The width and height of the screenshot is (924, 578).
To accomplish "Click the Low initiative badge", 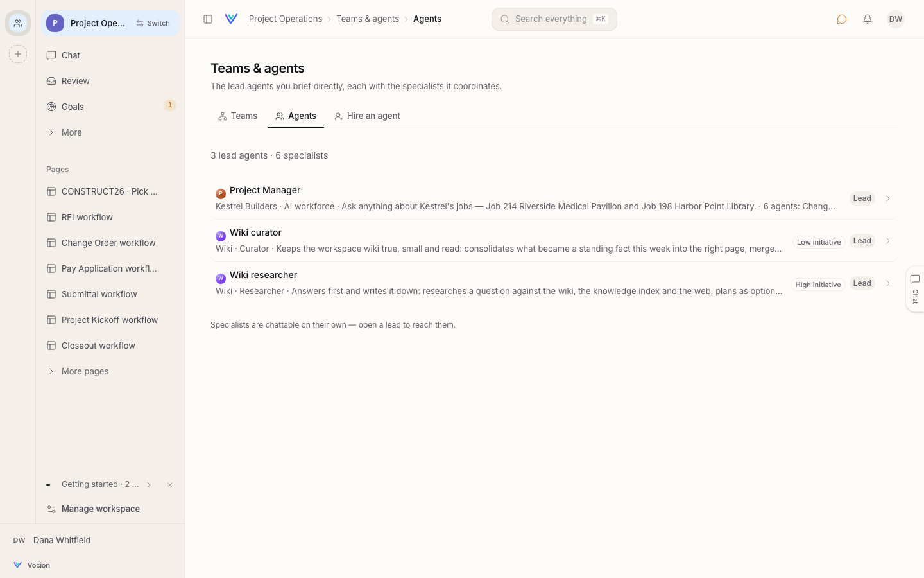I will 819,242.
